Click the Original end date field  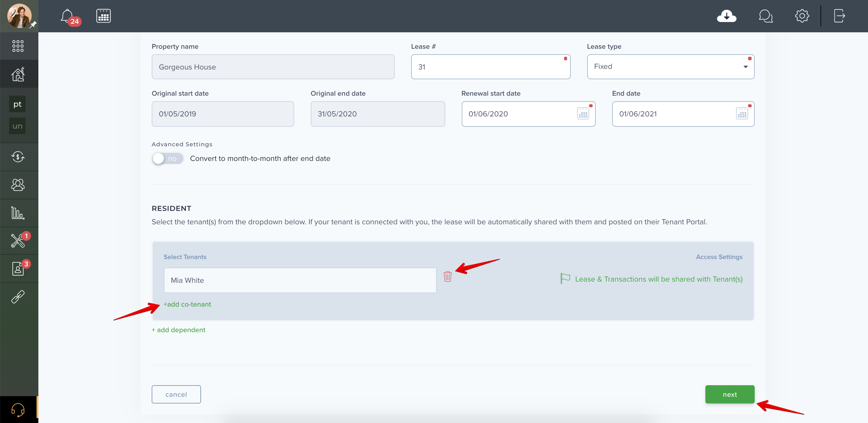click(x=378, y=114)
